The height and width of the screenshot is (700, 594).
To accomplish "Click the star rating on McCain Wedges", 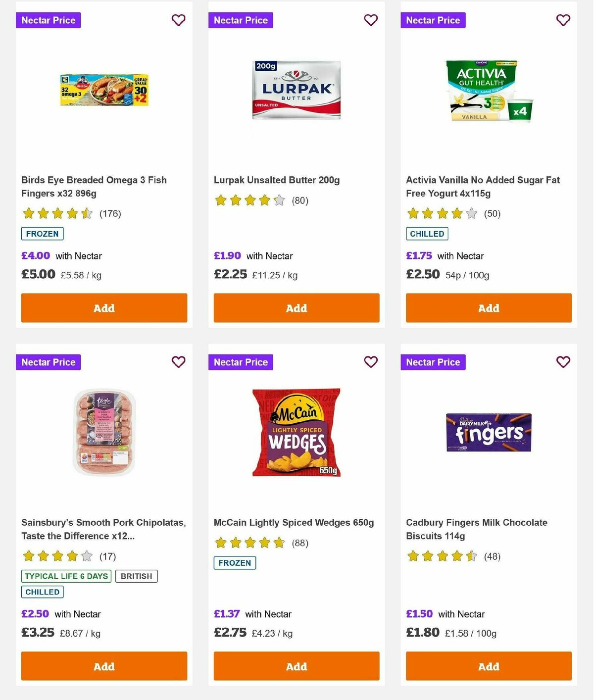I will (249, 543).
